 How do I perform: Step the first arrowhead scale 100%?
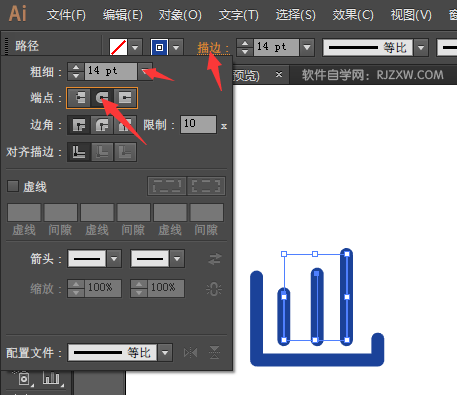coord(76,288)
